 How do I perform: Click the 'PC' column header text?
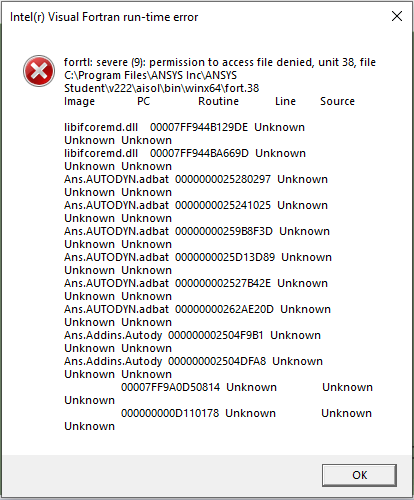point(143,101)
